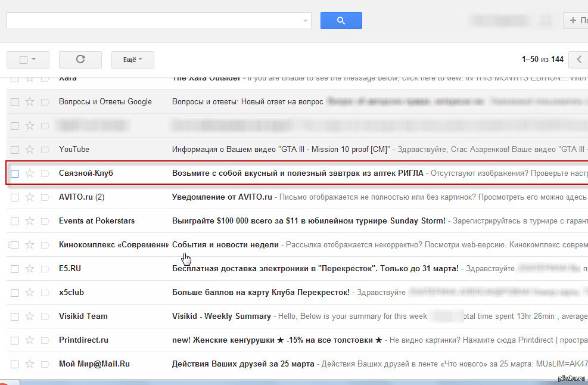The width and height of the screenshot is (588, 385).
Task: Click the previous page arrow button
Action: pos(578,60)
